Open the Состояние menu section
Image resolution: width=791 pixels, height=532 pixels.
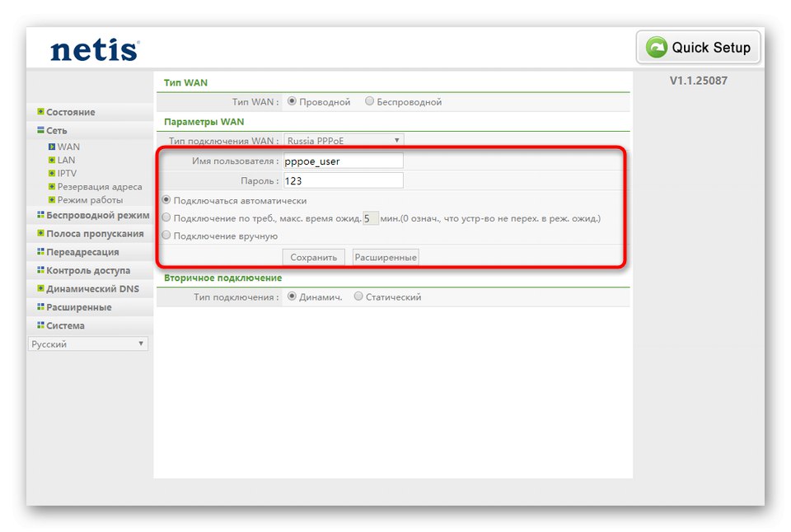coord(70,112)
